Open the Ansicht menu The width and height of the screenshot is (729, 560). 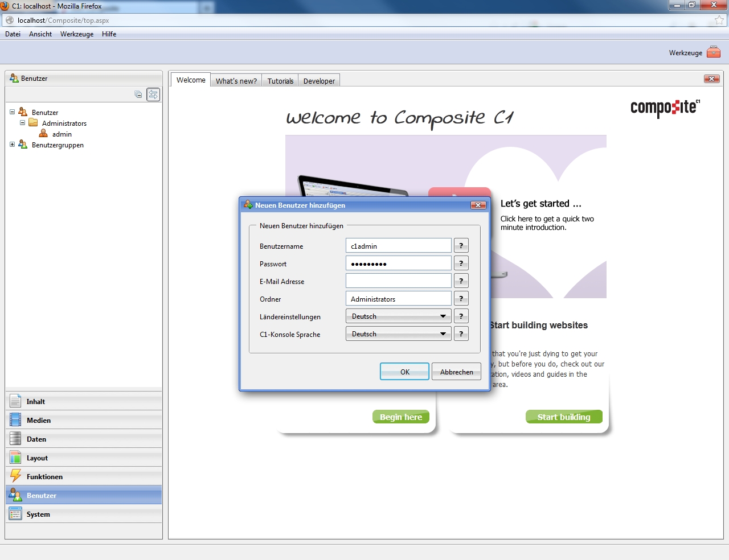[x=40, y=34]
